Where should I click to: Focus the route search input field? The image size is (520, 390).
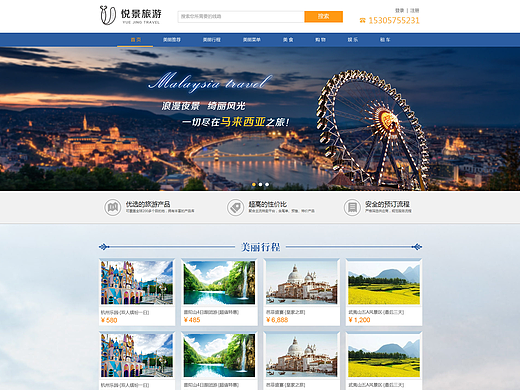coord(241,16)
